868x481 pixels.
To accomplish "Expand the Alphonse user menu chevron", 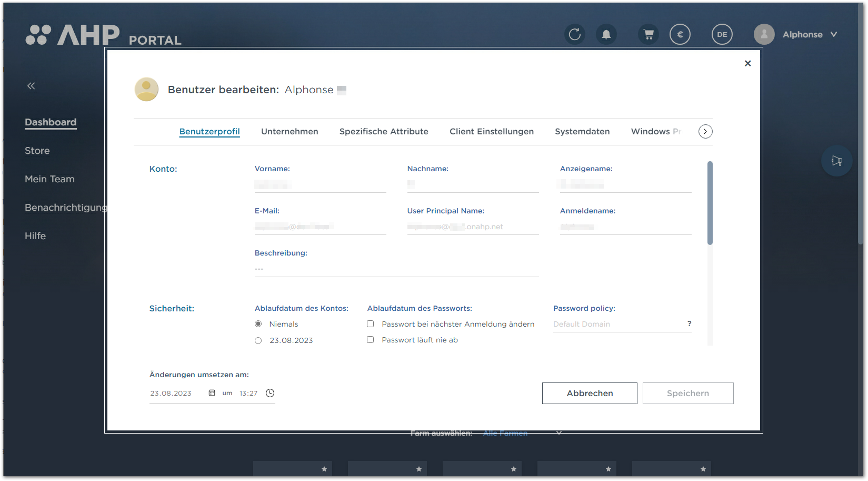I will click(x=834, y=34).
